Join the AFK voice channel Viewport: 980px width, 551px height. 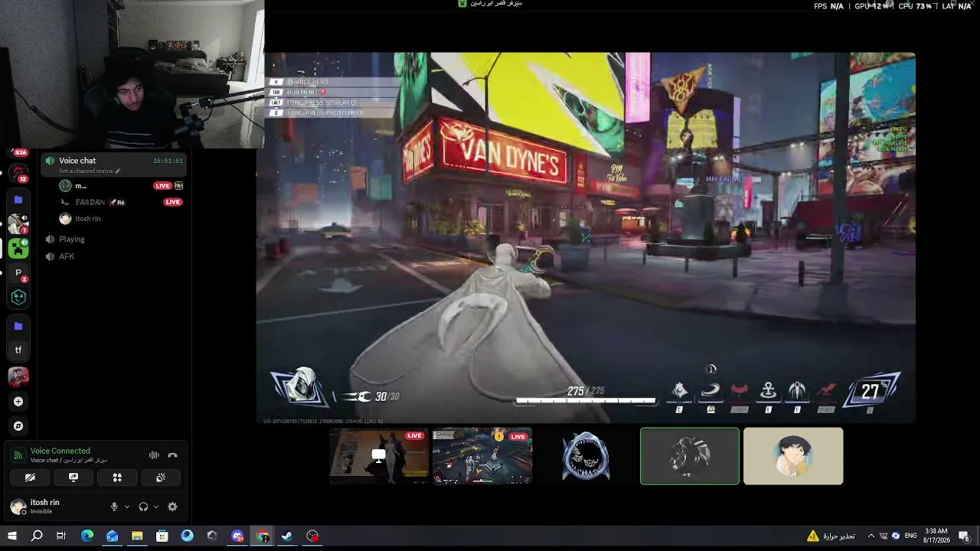point(113,256)
